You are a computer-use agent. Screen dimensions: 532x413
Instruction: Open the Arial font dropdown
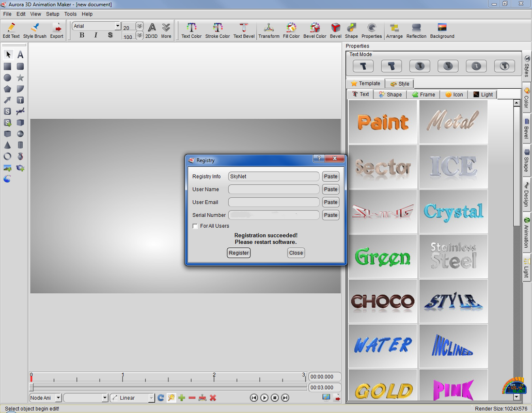(x=118, y=26)
